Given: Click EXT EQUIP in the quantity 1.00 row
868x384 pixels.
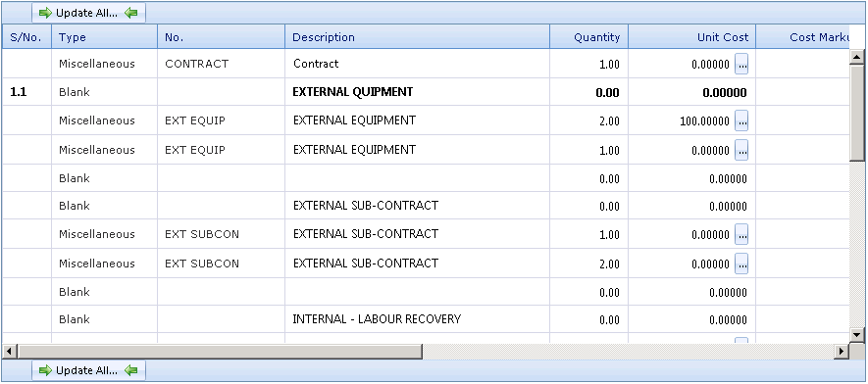Looking at the screenshot, I should pos(195,150).
